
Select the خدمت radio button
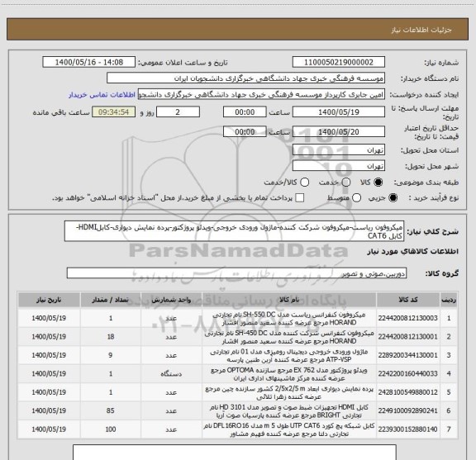click(346, 183)
